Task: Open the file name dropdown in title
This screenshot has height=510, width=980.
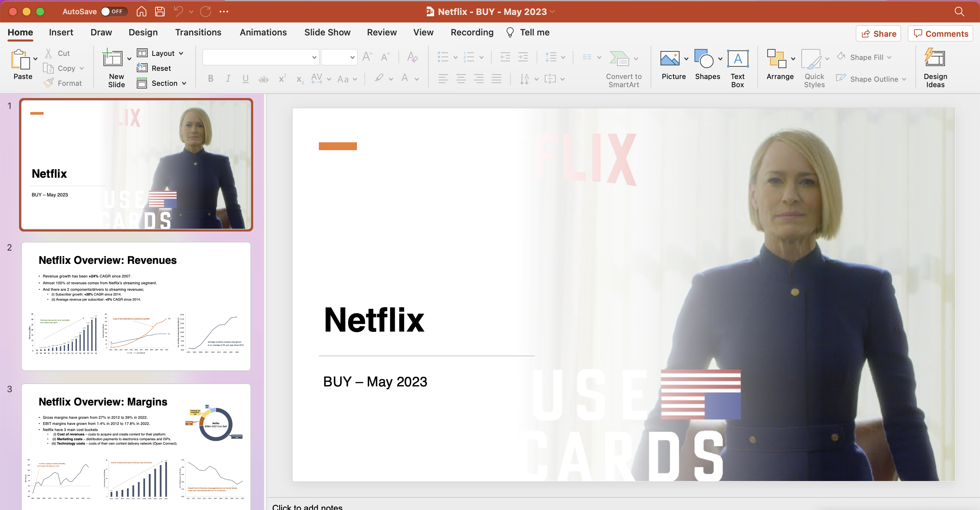Action: click(552, 12)
